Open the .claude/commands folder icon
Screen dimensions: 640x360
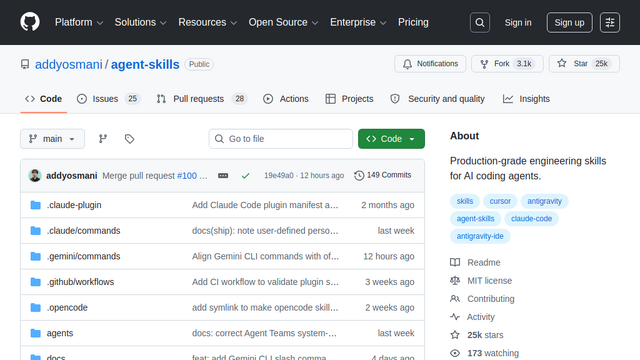36,231
